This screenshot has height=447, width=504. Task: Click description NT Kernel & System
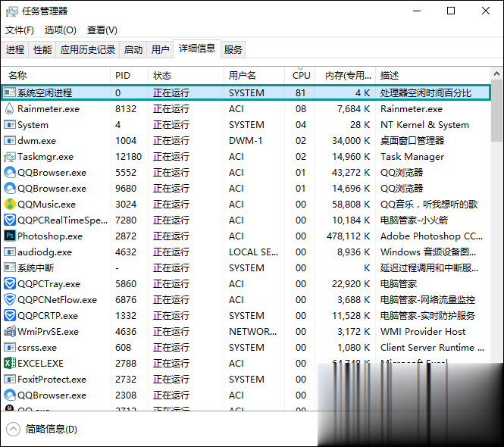coord(424,125)
